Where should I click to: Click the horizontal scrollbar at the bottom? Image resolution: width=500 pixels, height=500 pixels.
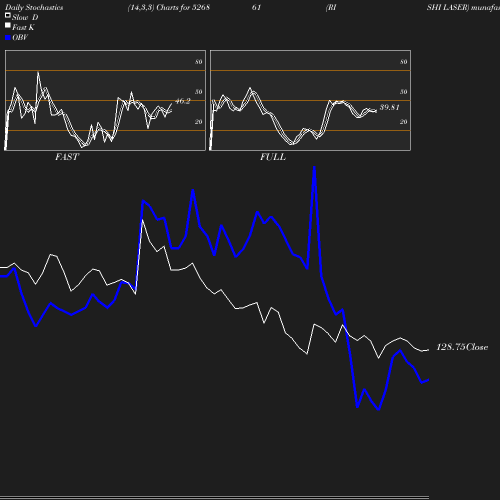click(214, 497)
